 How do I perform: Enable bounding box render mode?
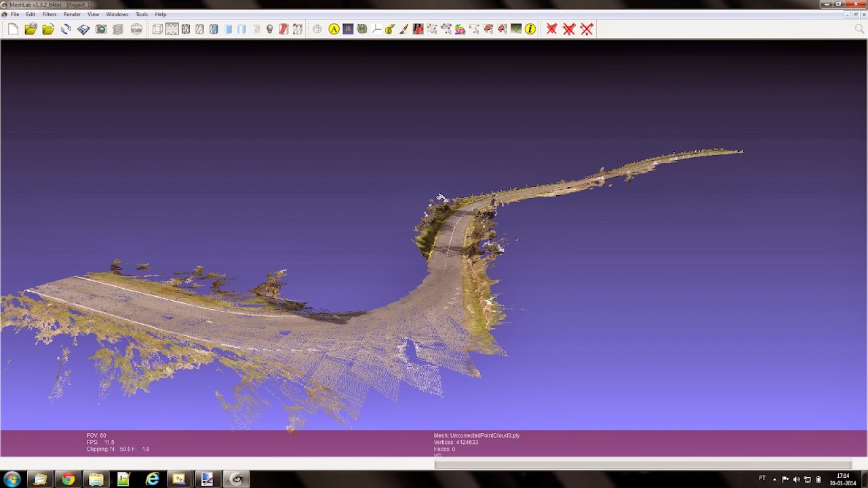(x=157, y=29)
